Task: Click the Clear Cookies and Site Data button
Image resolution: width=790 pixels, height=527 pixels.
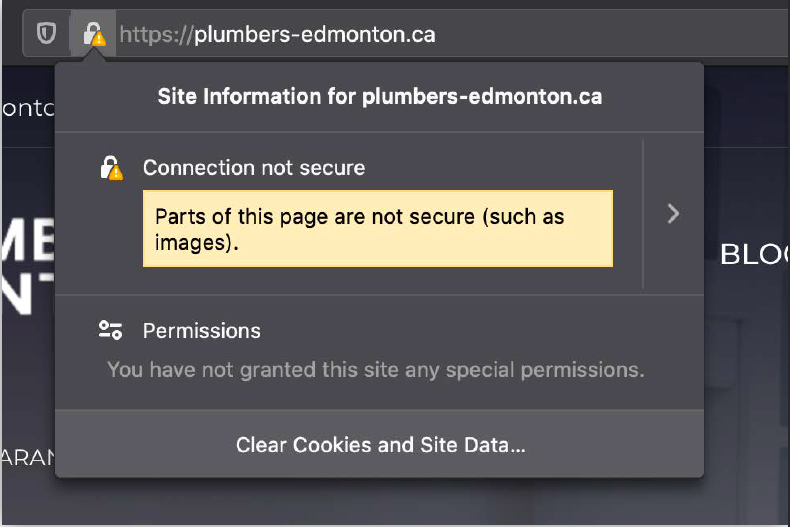Action: (380, 445)
